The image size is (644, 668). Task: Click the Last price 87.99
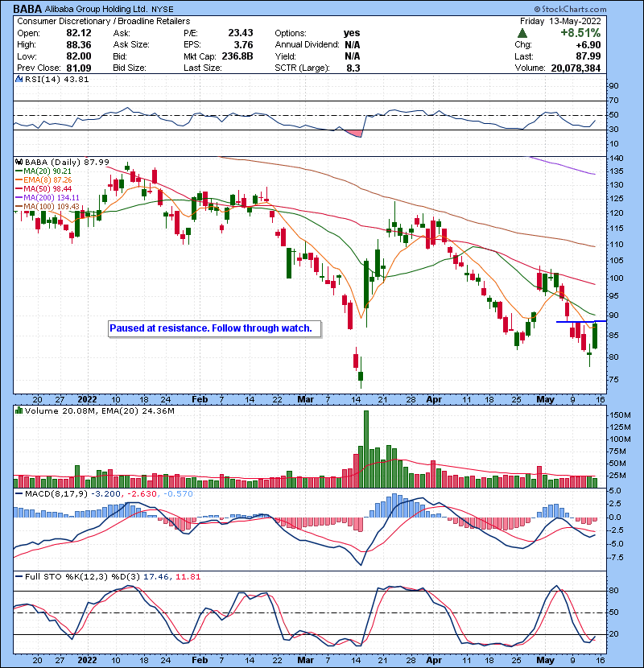coord(588,56)
